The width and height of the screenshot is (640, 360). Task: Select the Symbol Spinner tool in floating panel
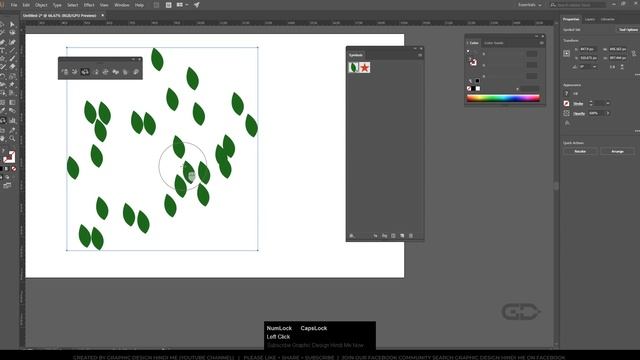tap(106, 72)
